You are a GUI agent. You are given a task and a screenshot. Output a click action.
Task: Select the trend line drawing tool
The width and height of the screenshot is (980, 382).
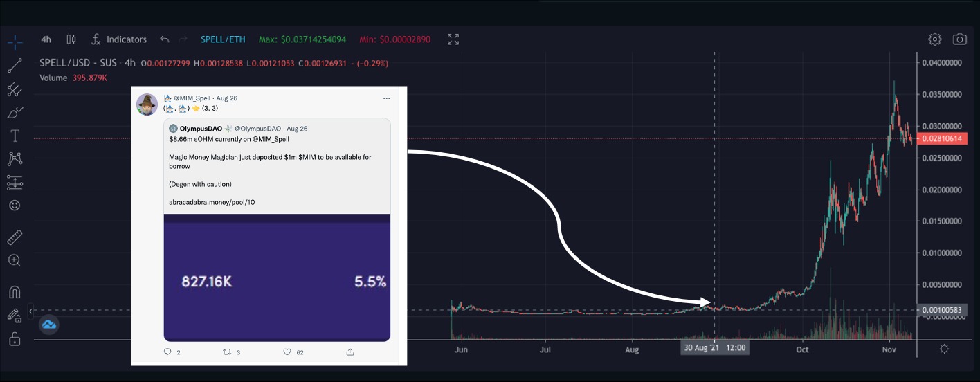[15, 66]
